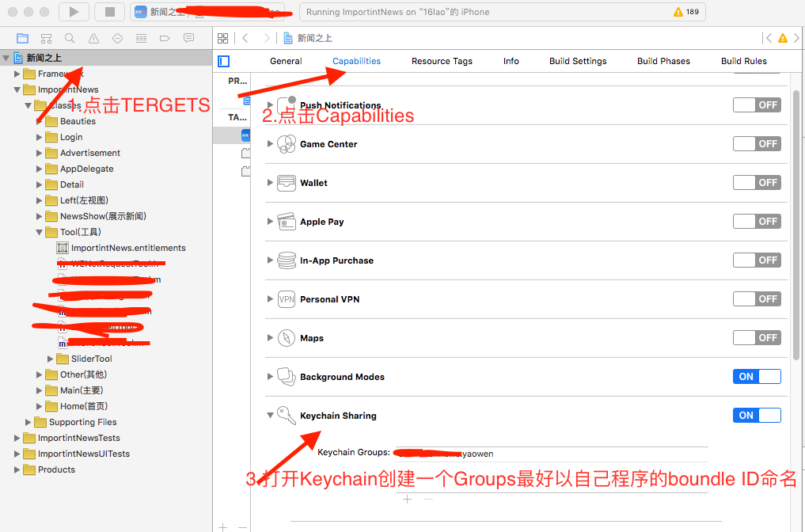This screenshot has width=805, height=532.
Task: Go forward with the right chevron in the jump bar
Action: click(267, 38)
